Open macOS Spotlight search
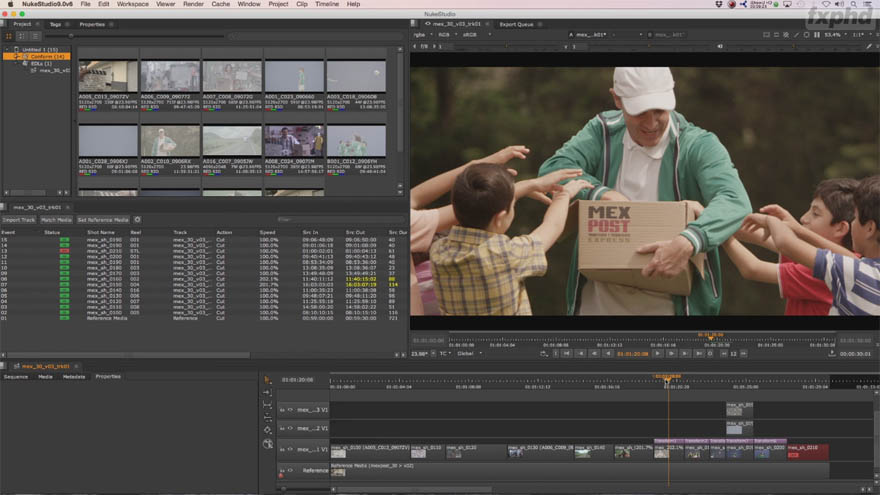Screen dimensions: 880x495 pyautogui.click(x=854, y=4)
